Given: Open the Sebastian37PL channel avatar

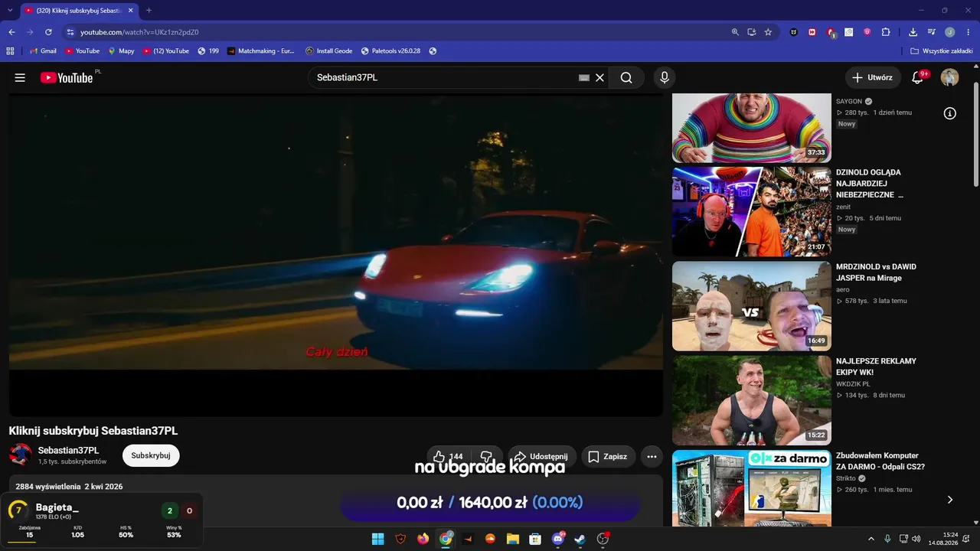Looking at the screenshot, I should (21, 455).
